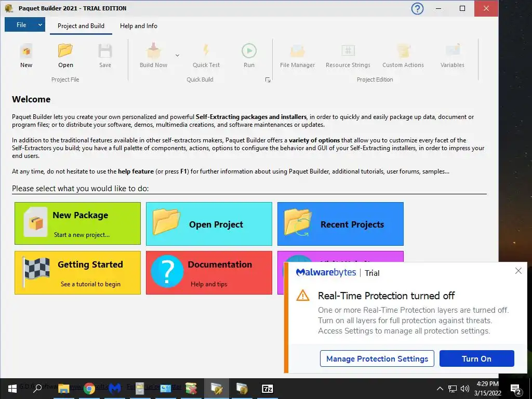Expand the Build Now dropdown arrow
Image resolution: width=532 pixels, height=399 pixels.
(x=177, y=55)
